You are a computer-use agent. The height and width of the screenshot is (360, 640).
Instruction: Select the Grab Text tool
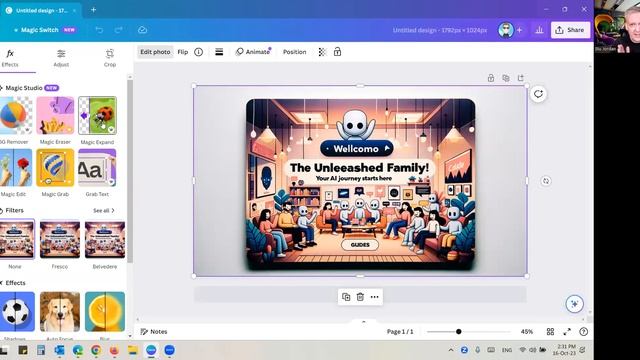[x=97, y=168]
